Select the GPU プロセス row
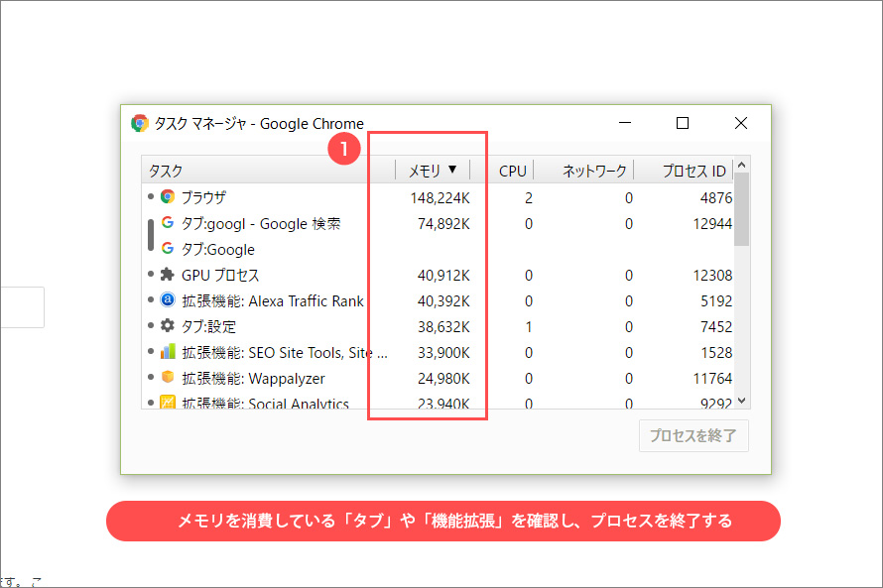 438,275
